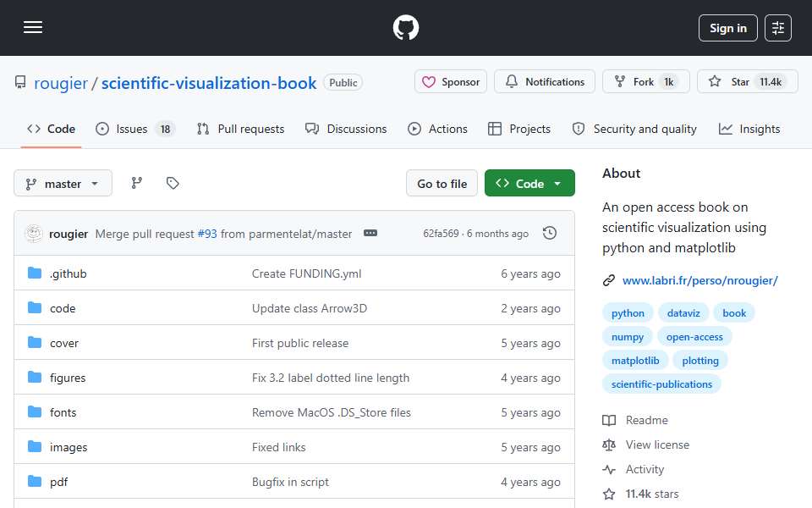The height and width of the screenshot is (508, 812).
Task: Open Fix 3.2 label dotted line length commit
Action: click(x=331, y=378)
